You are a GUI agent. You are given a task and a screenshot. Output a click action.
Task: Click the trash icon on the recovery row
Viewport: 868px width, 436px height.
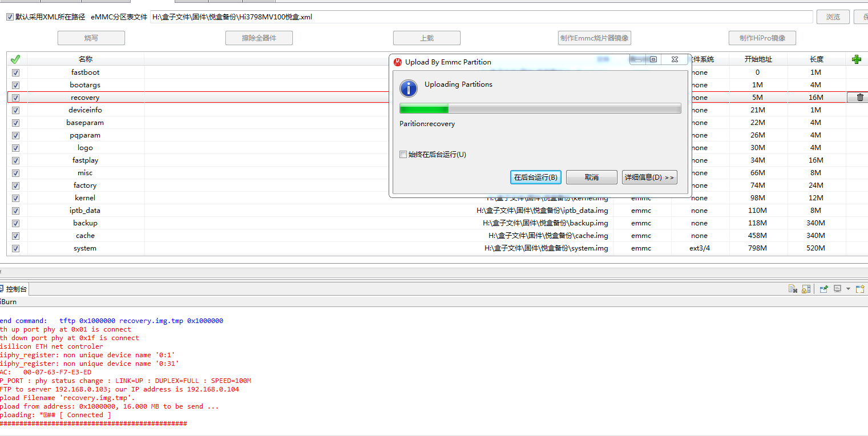point(860,98)
